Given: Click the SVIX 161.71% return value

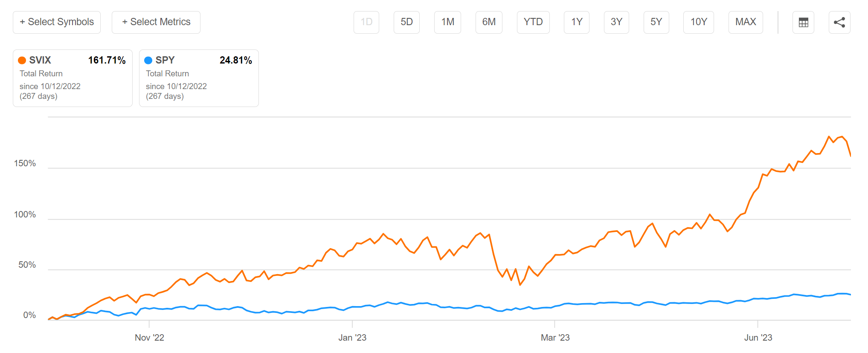Looking at the screenshot, I should pyautogui.click(x=107, y=60).
